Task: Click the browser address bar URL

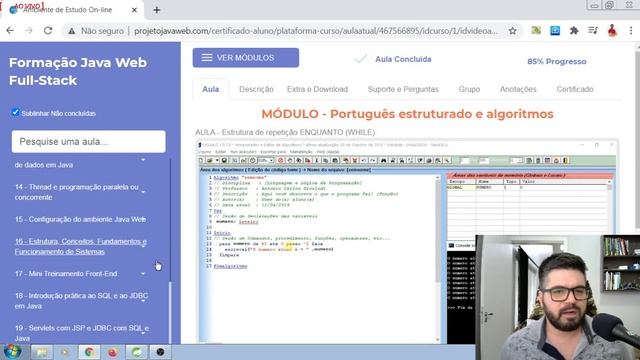Action: click(x=316, y=31)
